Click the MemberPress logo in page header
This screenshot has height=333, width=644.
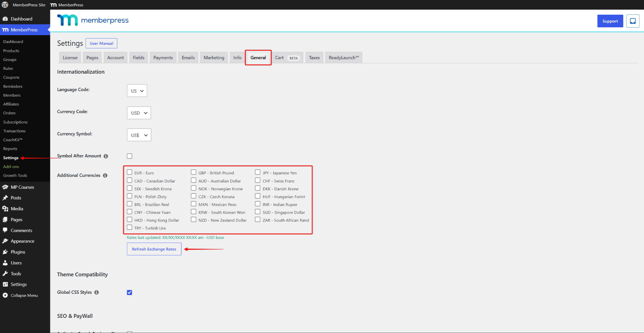click(93, 20)
